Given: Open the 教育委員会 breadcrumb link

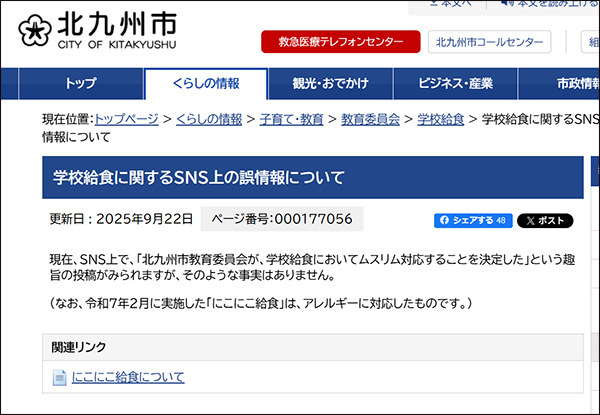Looking at the screenshot, I should tap(370, 119).
